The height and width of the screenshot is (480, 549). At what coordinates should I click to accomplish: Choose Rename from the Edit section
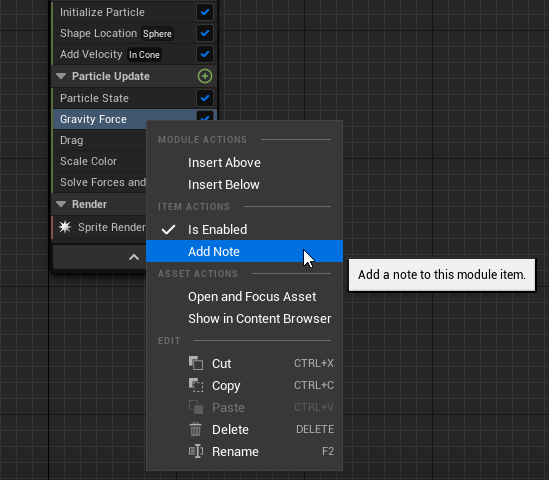coord(244,451)
